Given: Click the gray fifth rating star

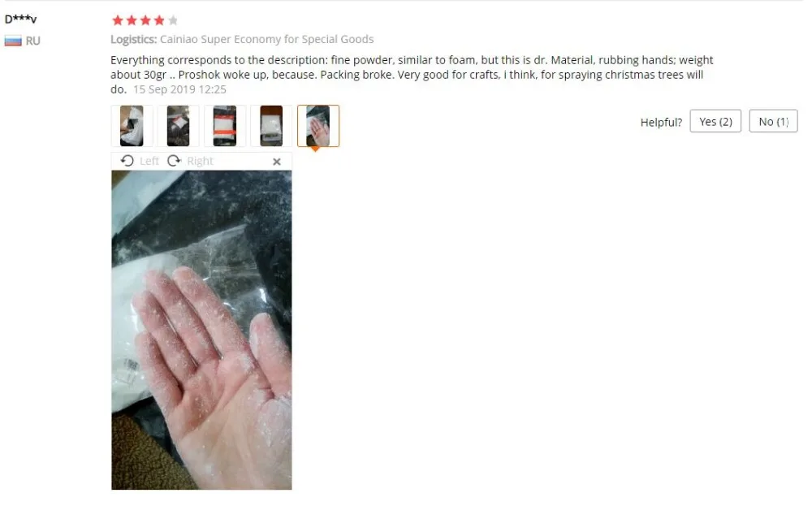Looking at the screenshot, I should point(173,20).
